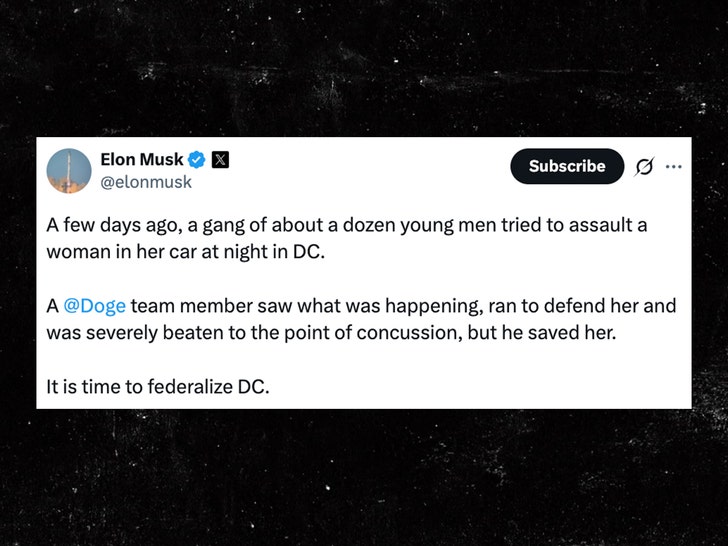Click the Elon Musk display name

point(142,160)
